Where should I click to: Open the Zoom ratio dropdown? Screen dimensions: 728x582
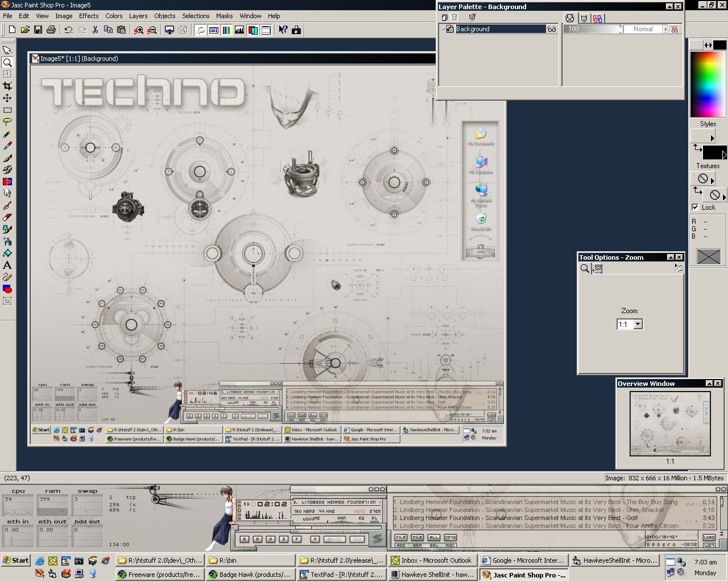tap(638, 325)
